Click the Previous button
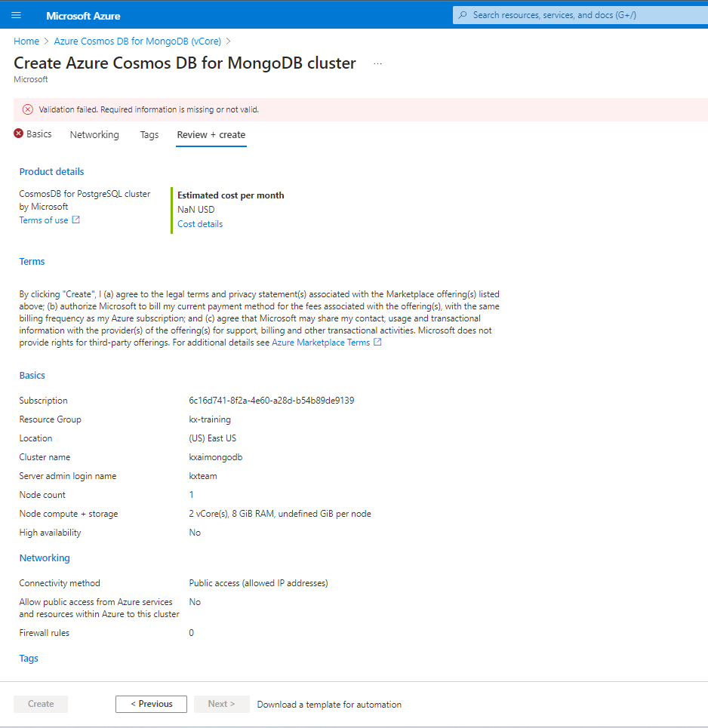Image resolution: width=708 pixels, height=728 pixels. (x=152, y=704)
